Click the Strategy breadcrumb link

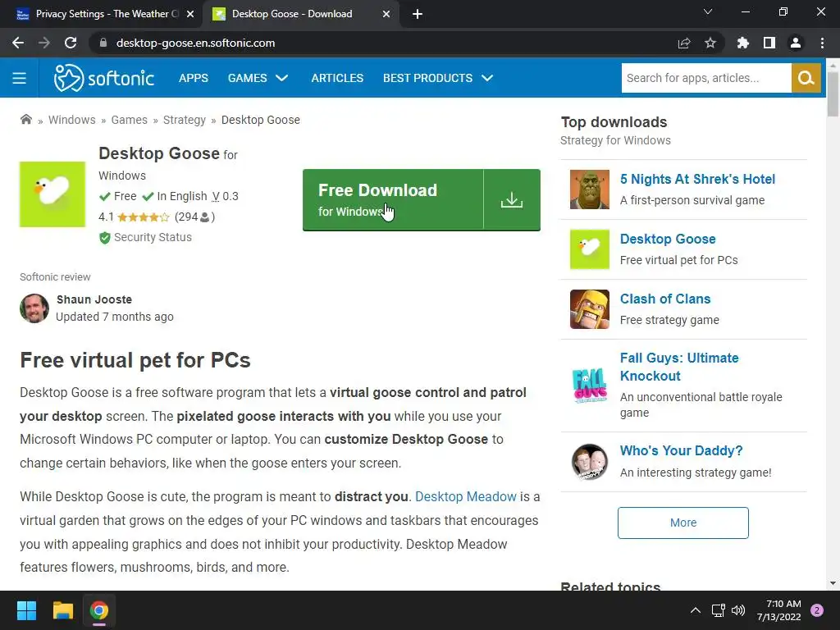(185, 120)
